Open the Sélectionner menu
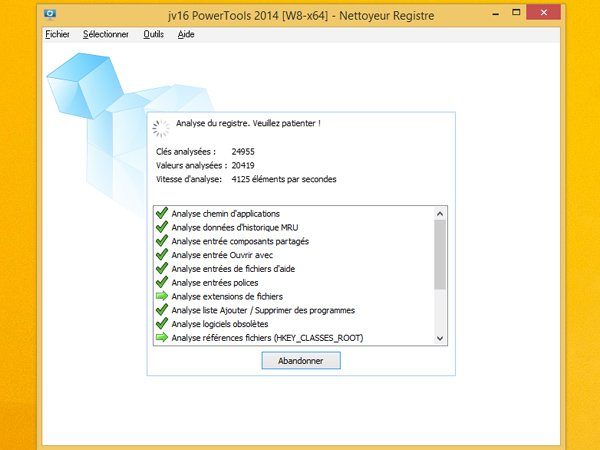 (106, 34)
